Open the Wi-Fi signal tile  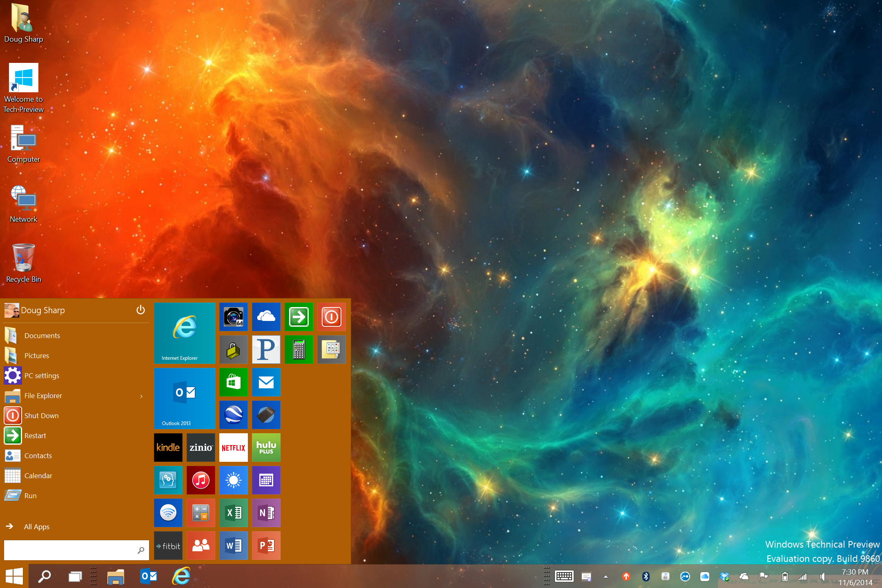pyautogui.click(x=168, y=513)
